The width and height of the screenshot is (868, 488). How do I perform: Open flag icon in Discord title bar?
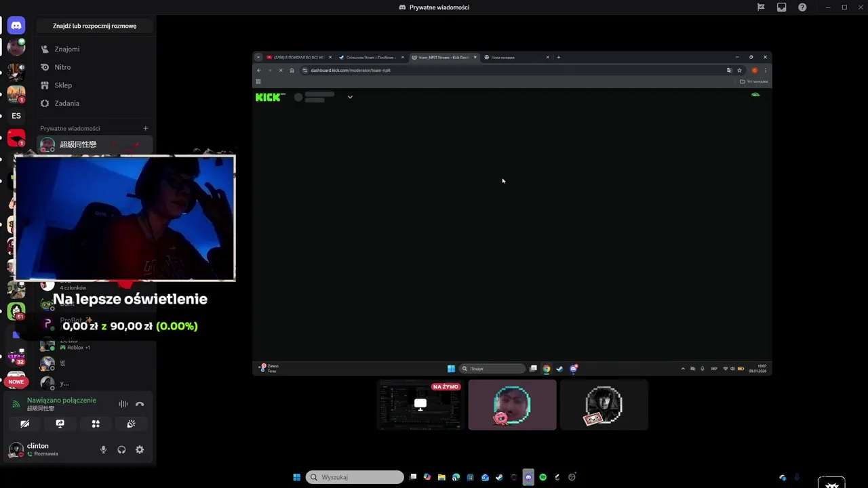click(x=761, y=7)
